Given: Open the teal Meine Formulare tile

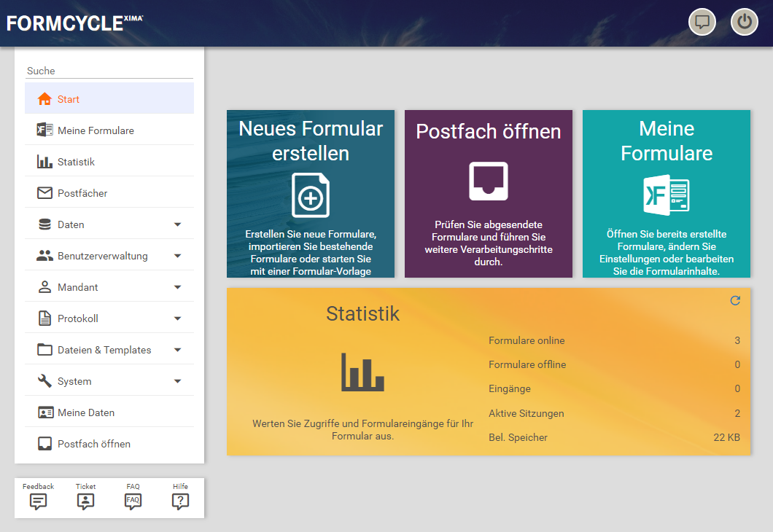Looking at the screenshot, I should tap(666, 194).
